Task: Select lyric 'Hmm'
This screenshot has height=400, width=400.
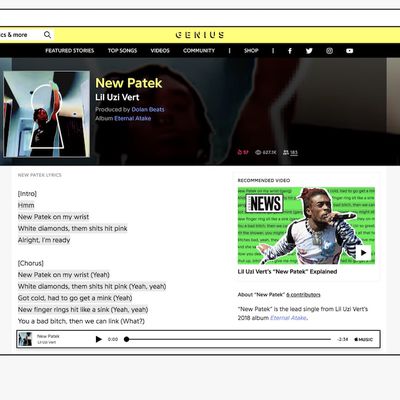Action: click(26, 205)
